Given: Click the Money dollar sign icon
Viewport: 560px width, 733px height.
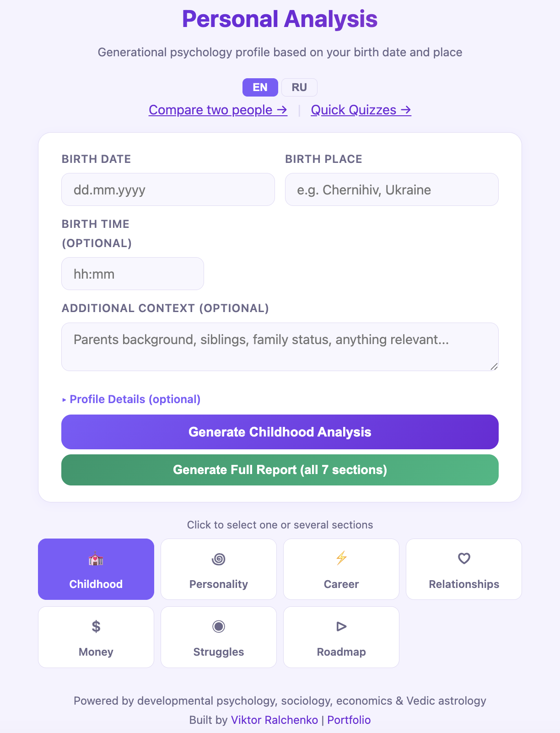Looking at the screenshot, I should (96, 626).
